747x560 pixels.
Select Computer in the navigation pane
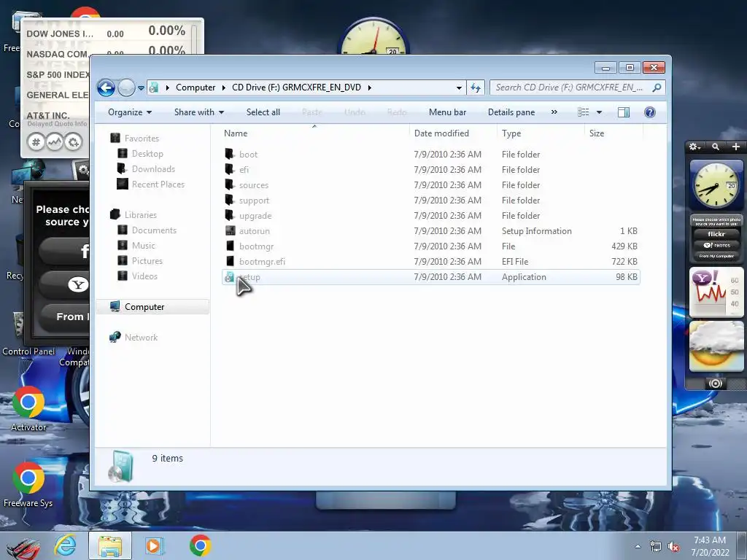(x=152, y=307)
